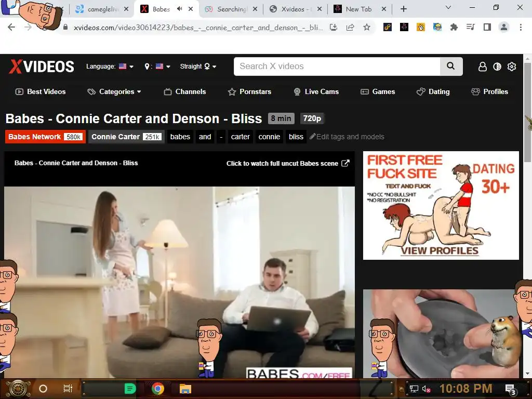Screen dimensions: 532x399
Task: Click the 720p quality badge
Action: tap(312, 118)
